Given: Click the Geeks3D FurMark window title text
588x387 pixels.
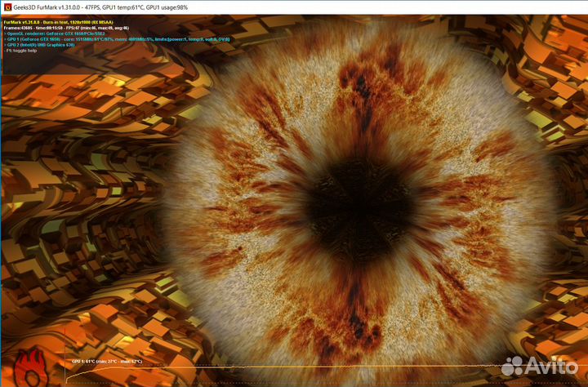Looking at the screenshot, I should tap(48, 7).
